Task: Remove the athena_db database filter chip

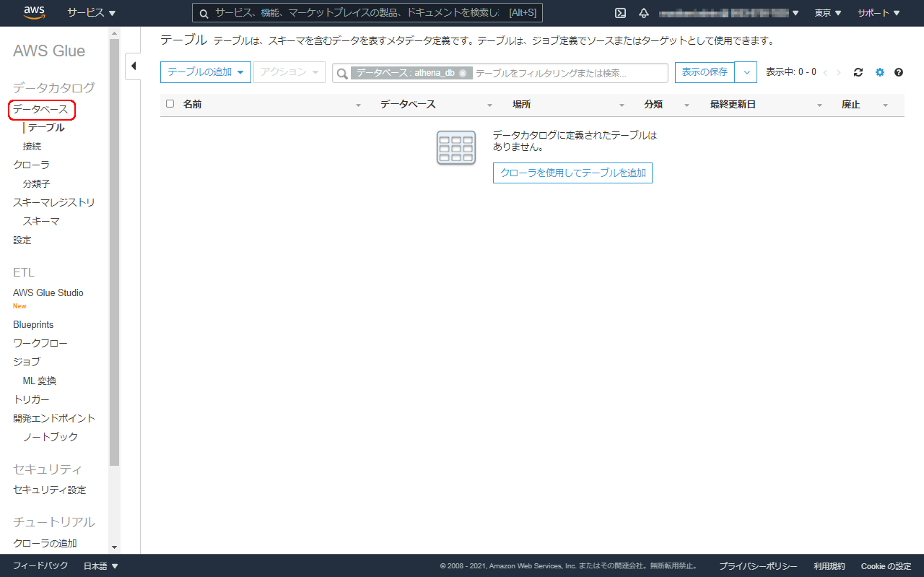Action: pos(463,73)
